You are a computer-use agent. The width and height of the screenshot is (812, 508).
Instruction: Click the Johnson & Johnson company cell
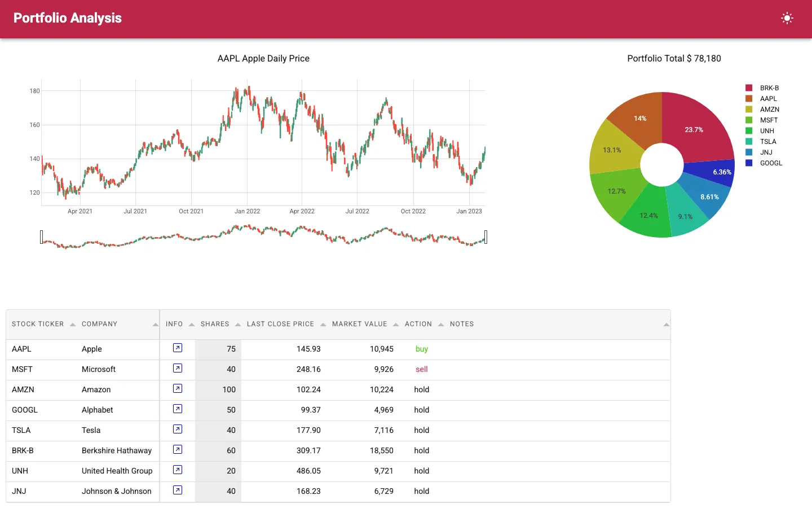[117, 491]
